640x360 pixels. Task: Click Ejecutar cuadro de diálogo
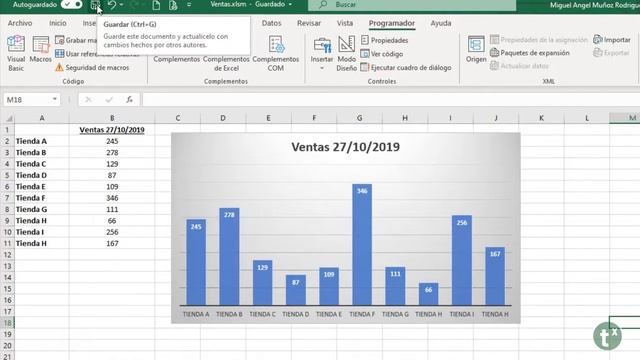click(x=406, y=67)
